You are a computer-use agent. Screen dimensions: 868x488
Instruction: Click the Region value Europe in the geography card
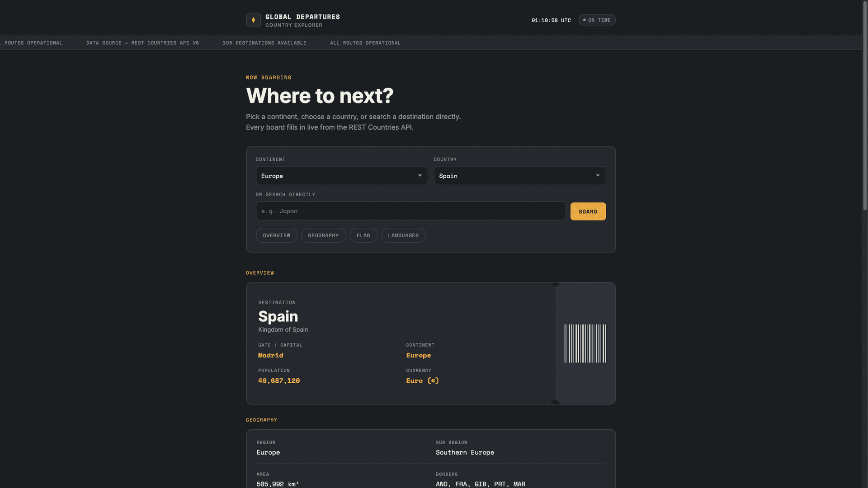click(268, 452)
